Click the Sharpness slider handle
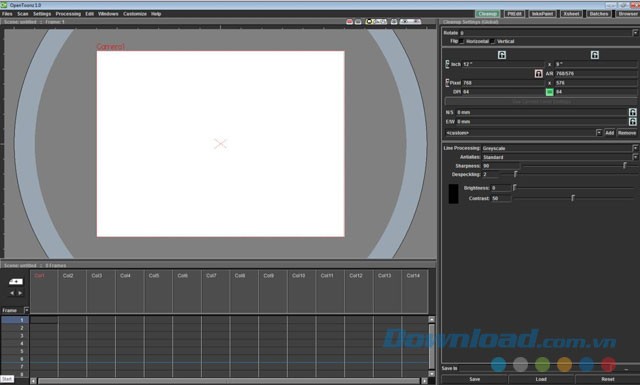Viewport: 640px width, 385px height. tap(624, 165)
